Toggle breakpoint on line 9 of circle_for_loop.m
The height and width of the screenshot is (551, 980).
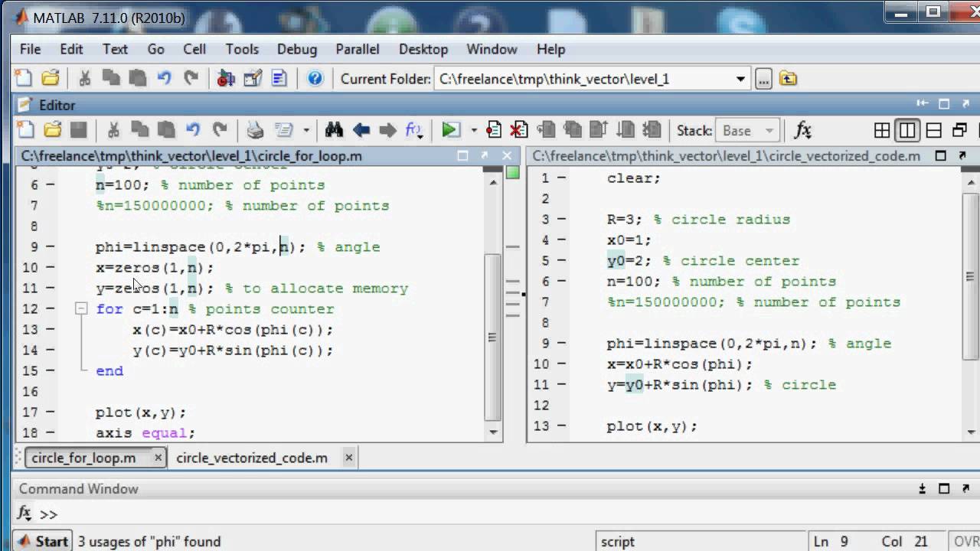(x=51, y=247)
